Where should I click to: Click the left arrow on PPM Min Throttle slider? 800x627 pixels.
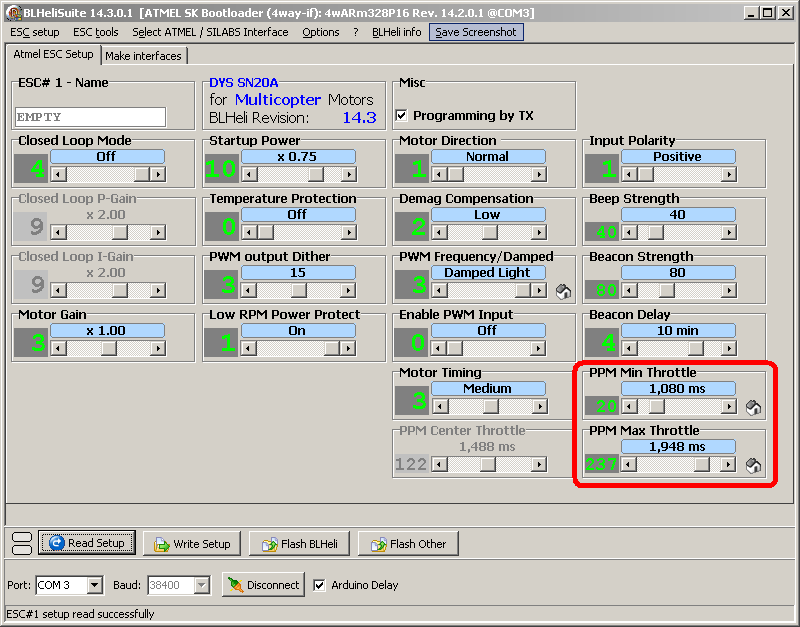click(629, 407)
